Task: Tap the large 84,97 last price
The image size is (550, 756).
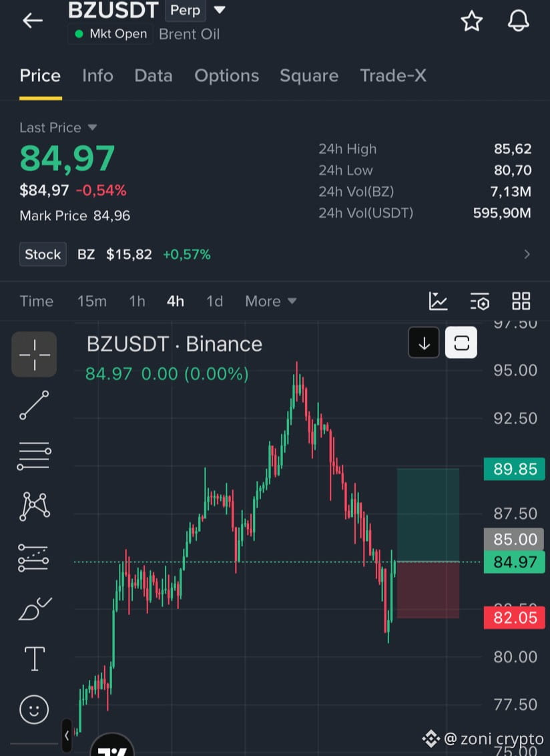Action: (x=67, y=159)
